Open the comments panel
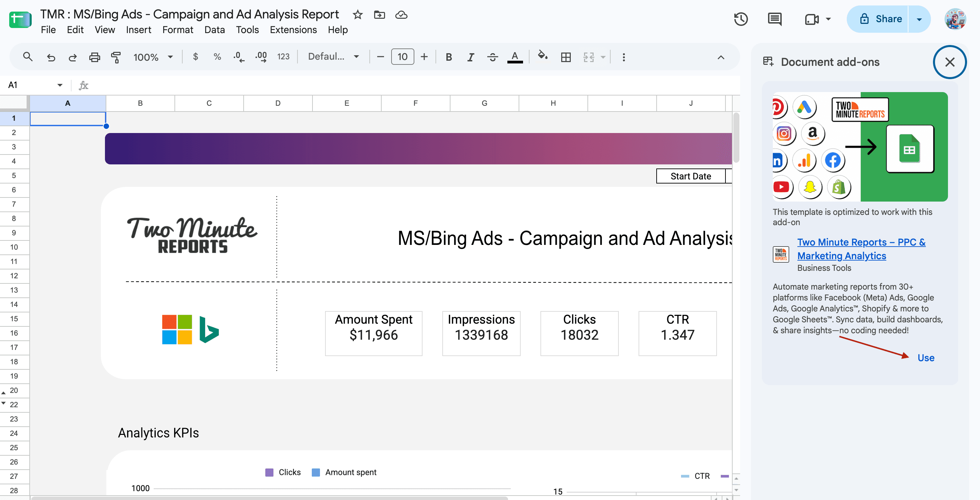 pyautogui.click(x=775, y=19)
